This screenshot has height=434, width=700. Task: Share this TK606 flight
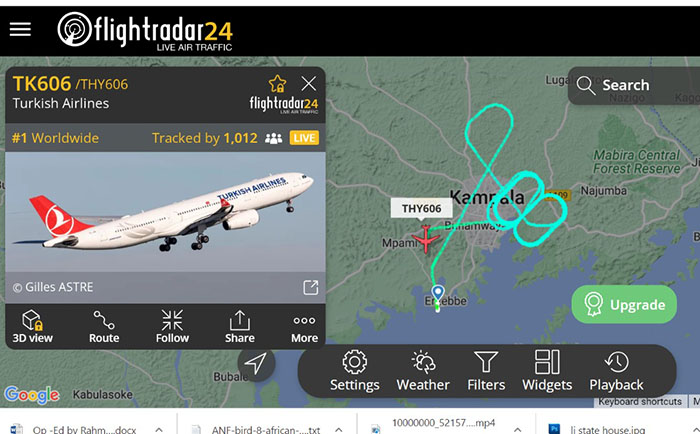(x=240, y=326)
